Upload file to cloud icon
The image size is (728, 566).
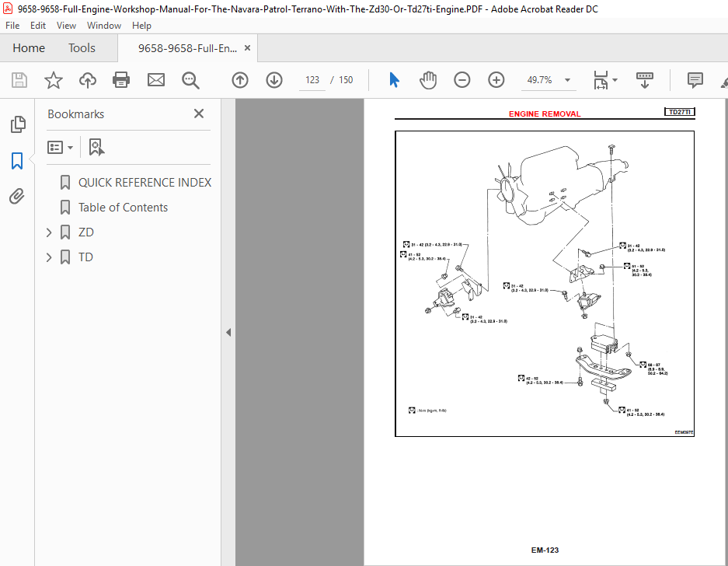pyautogui.click(x=87, y=80)
